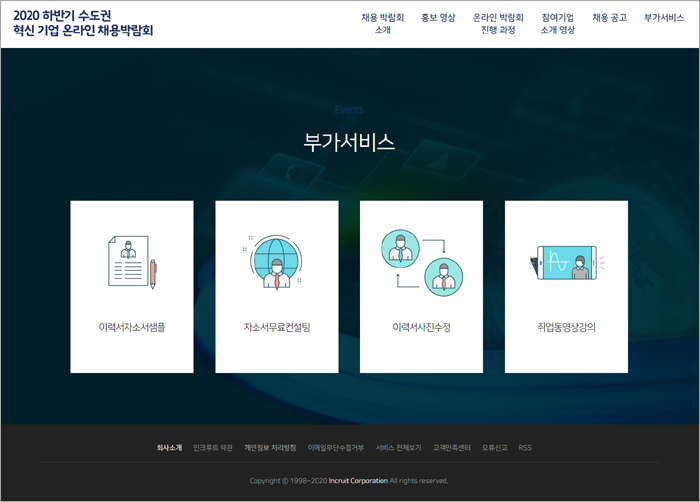Screen dimensions: 700x502
Task: Select 온라인 박람회 진행 과정 menu
Action: click(498, 23)
